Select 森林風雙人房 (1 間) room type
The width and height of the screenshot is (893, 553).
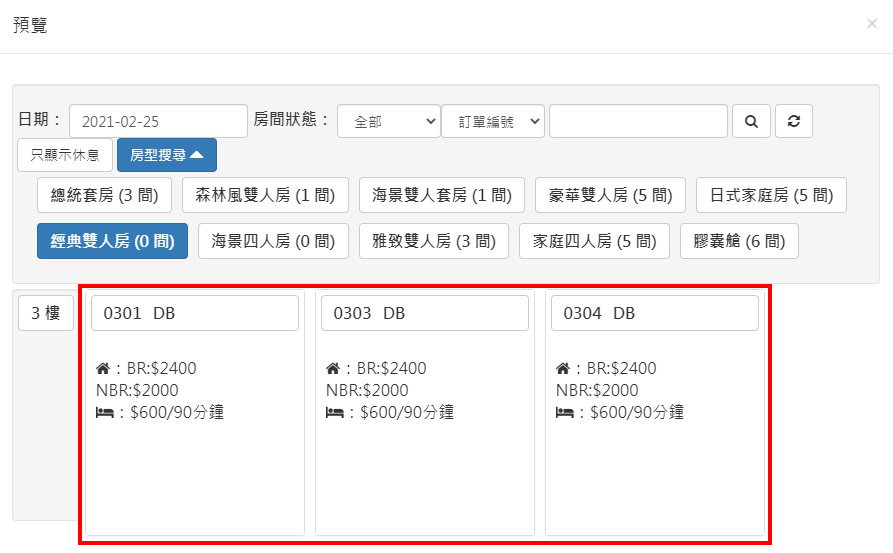point(265,195)
